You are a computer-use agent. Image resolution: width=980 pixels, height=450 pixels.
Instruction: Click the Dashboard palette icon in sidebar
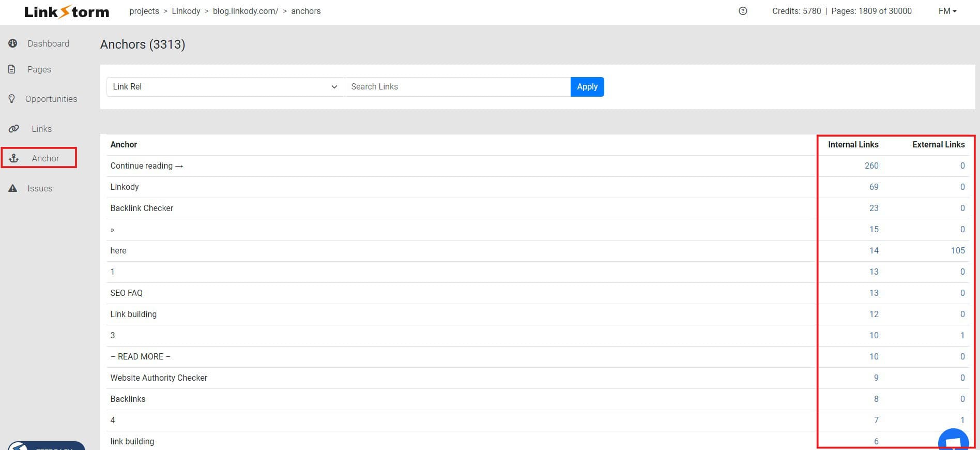click(x=13, y=43)
